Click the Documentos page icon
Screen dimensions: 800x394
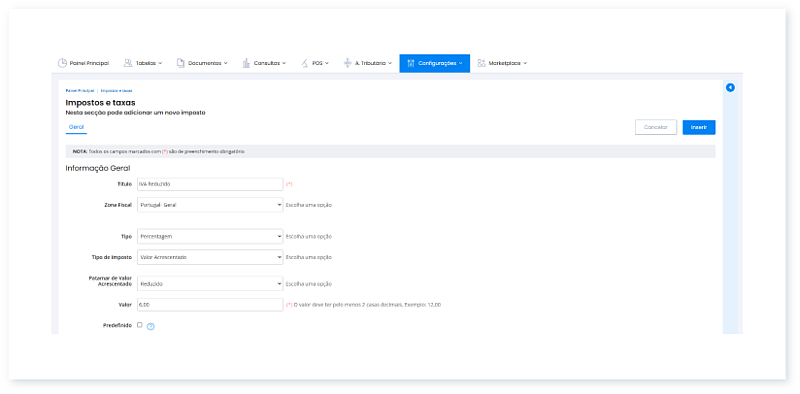(181, 63)
